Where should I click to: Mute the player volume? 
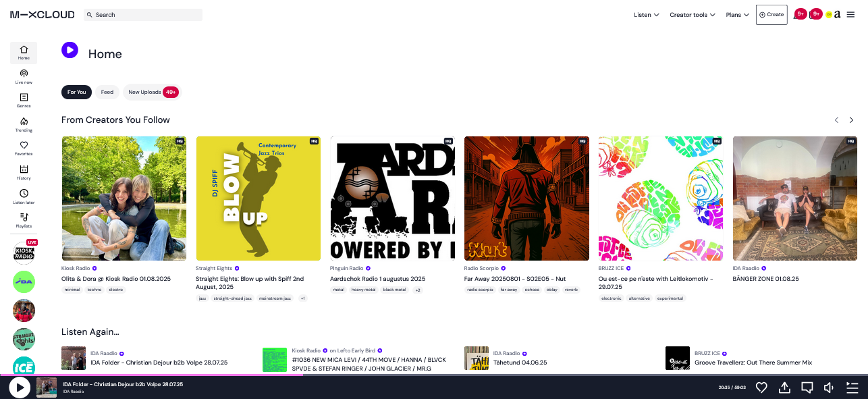(829, 387)
